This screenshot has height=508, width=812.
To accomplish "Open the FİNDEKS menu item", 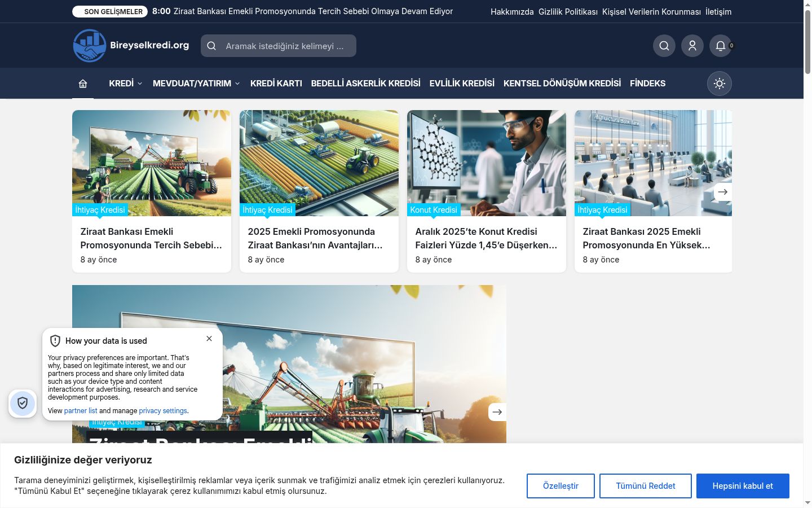I will click(x=647, y=84).
